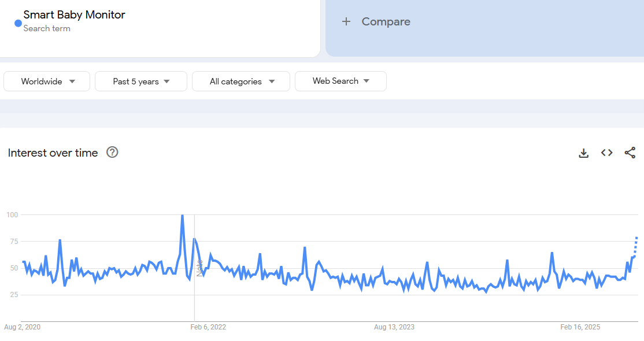Open help for Interest over time
The height and width of the screenshot is (341, 644).
[113, 153]
